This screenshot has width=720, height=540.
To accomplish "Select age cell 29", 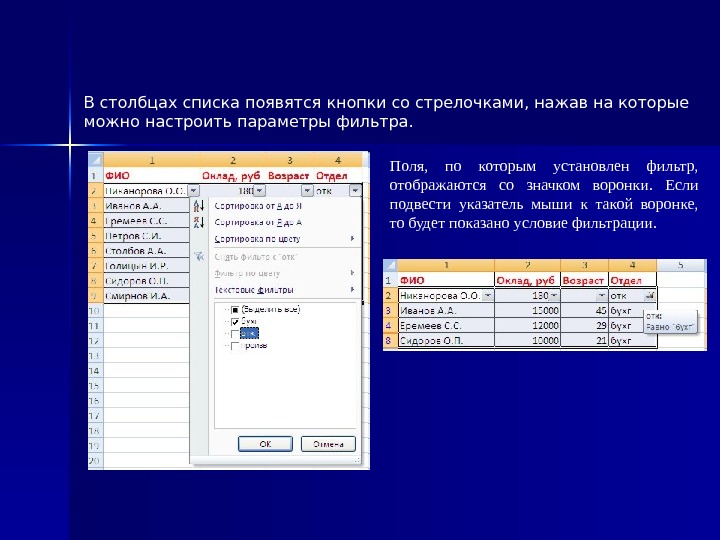I will tap(585, 326).
